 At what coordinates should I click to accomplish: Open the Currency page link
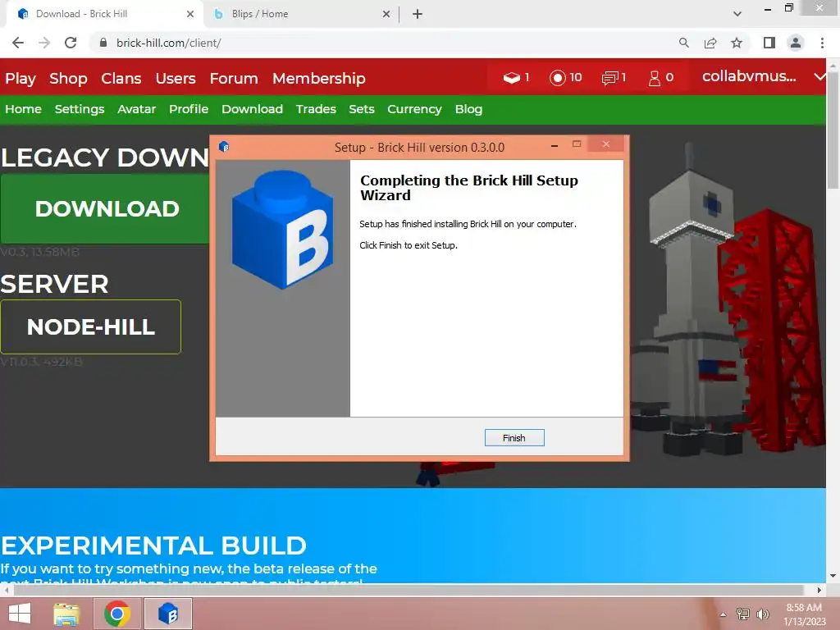(x=414, y=109)
